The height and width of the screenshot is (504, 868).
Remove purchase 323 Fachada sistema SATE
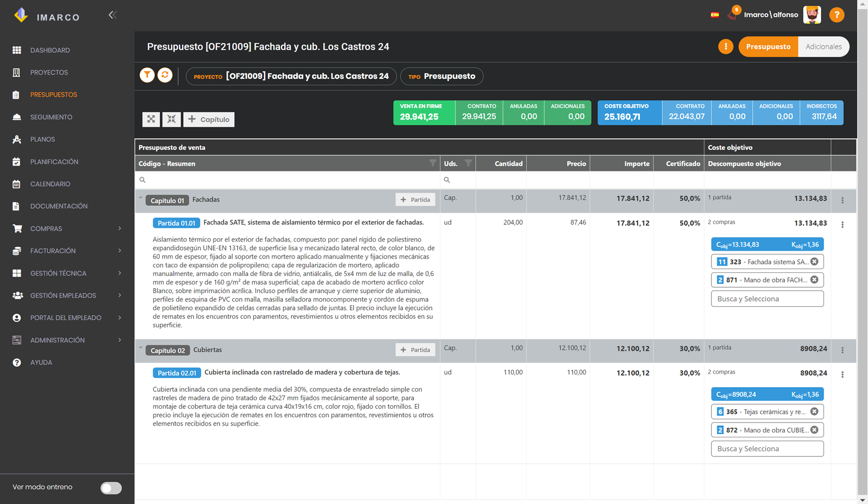814,261
